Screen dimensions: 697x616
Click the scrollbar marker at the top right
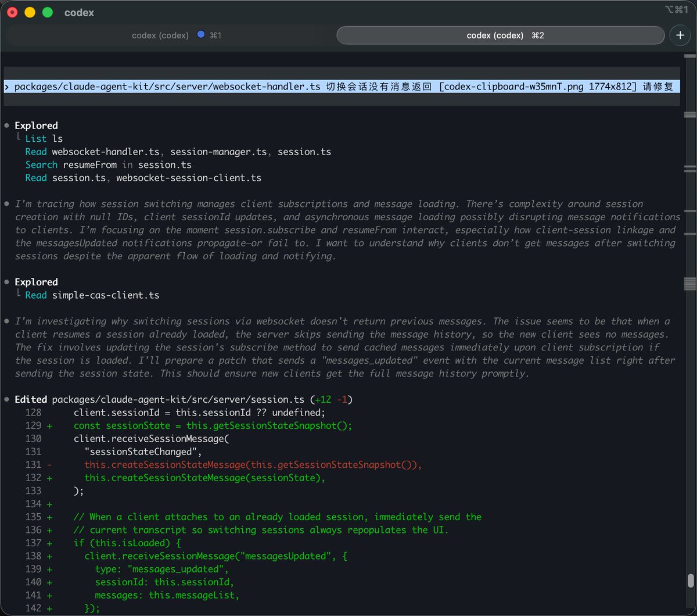(x=690, y=56)
